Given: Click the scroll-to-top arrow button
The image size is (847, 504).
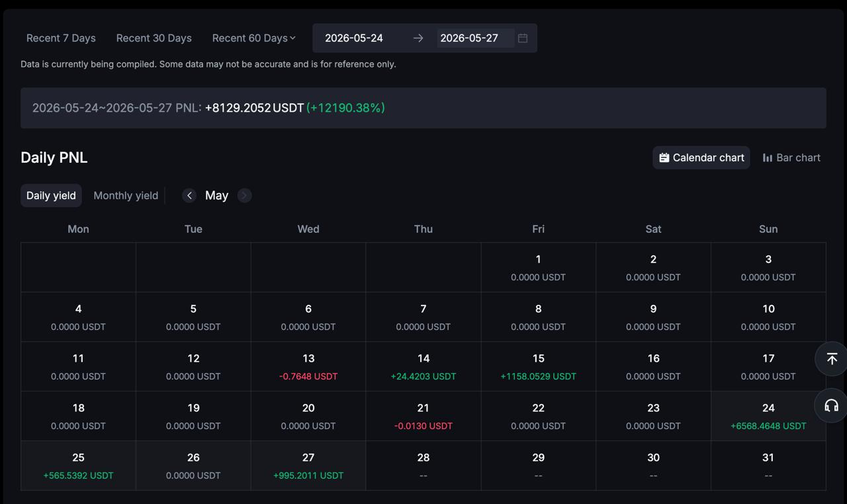Looking at the screenshot, I should click(832, 358).
